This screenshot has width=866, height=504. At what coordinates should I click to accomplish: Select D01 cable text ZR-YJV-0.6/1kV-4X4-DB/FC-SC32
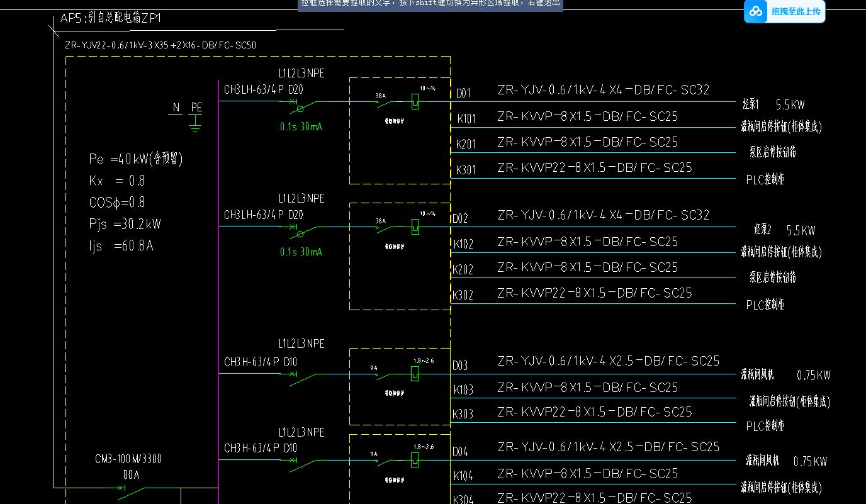coord(604,90)
